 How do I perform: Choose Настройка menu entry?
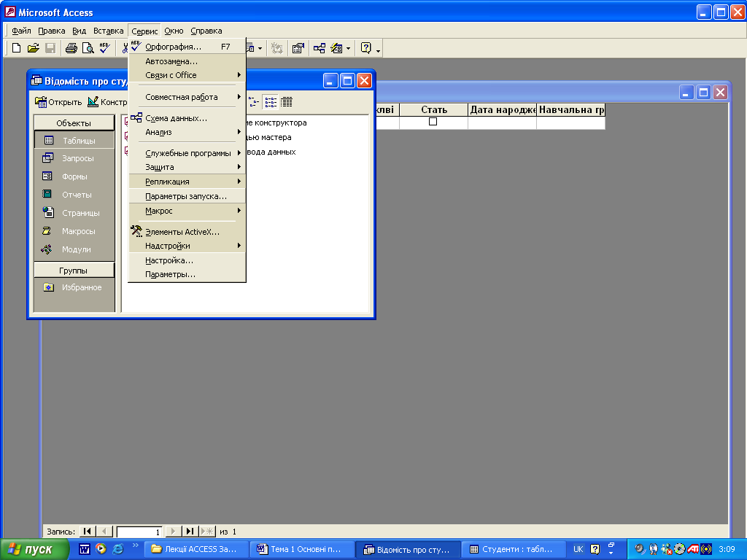(187, 260)
